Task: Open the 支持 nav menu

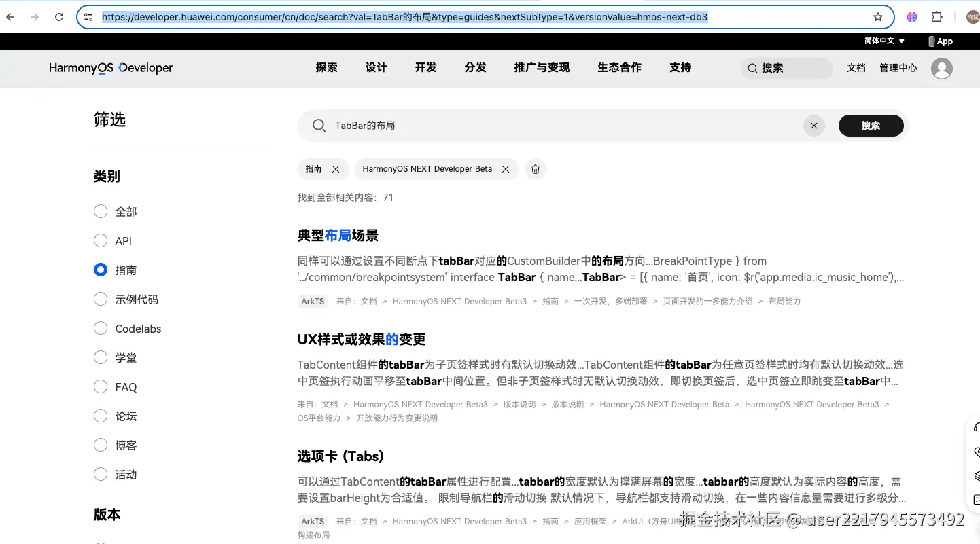Action: (x=680, y=68)
